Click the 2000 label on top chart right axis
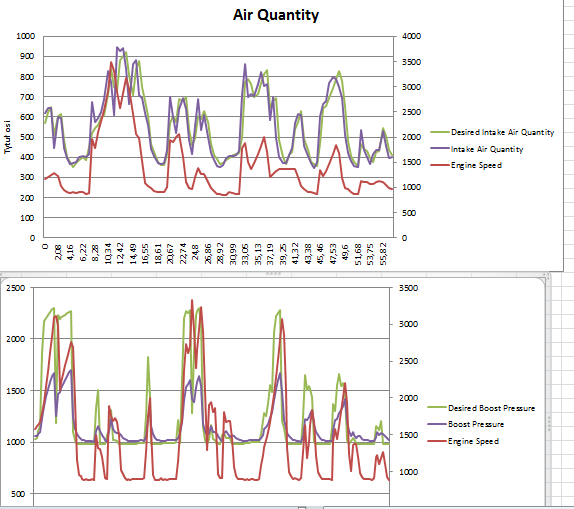Viewport: 574px width, 509px height. (x=411, y=137)
